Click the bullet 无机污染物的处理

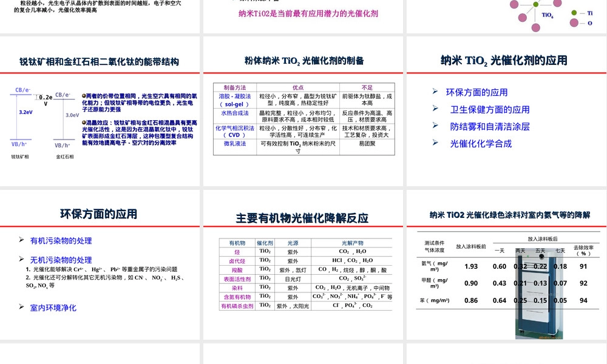click(61, 260)
